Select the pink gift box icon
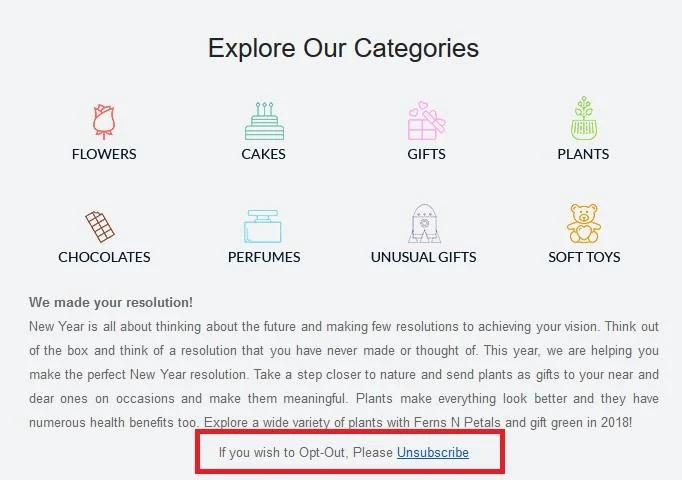Screen dimensions: 682x480 pyautogui.click(x=426, y=120)
